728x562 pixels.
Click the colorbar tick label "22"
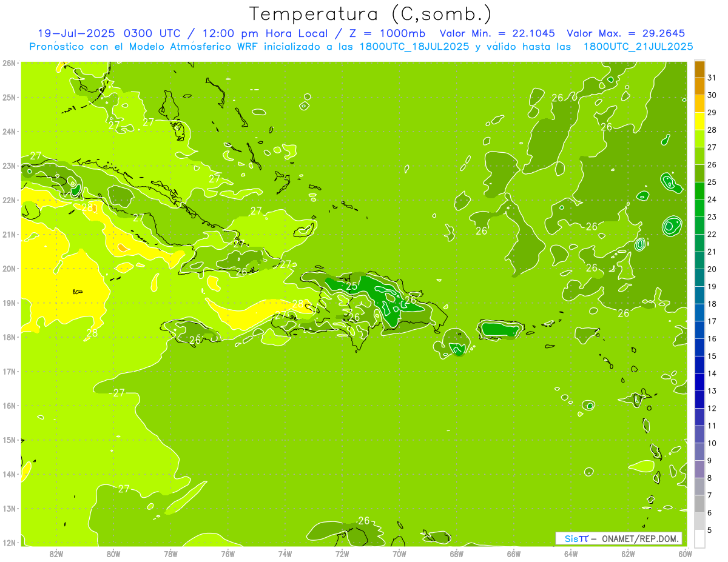712,234
